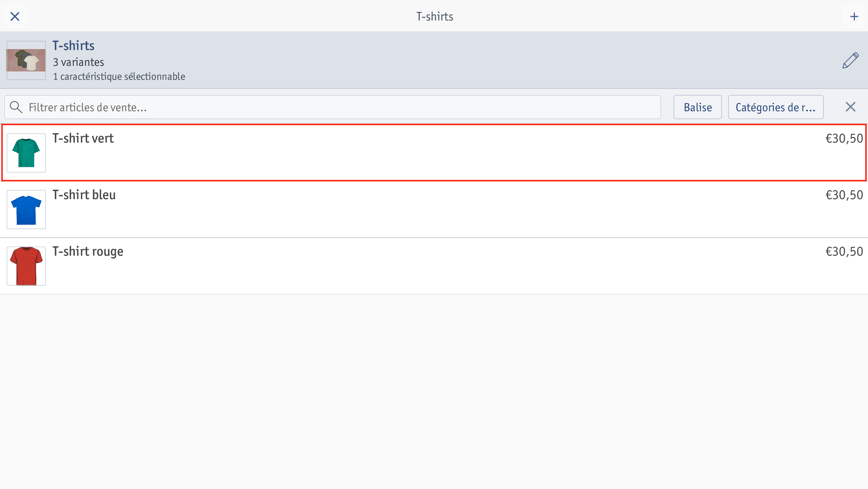
Task: Click the T-shirt bleu price €30,50
Action: pyautogui.click(x=844, y=195)
